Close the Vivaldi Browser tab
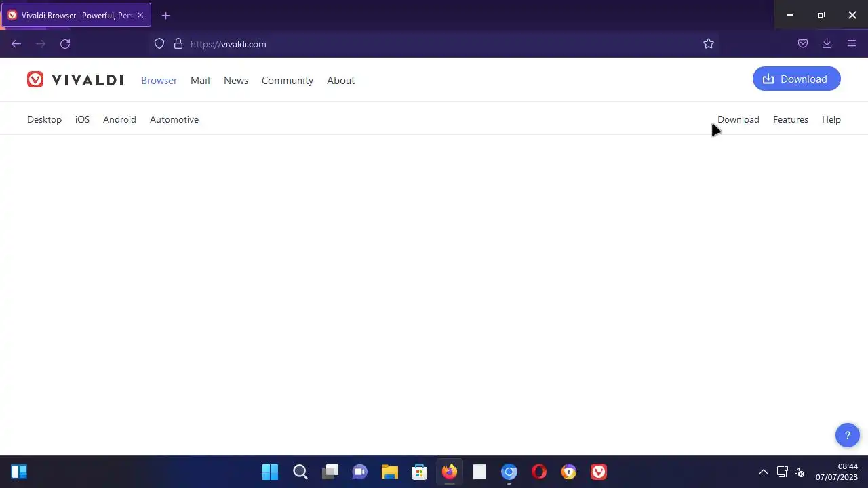868x488 pixels. click(140, 15)
